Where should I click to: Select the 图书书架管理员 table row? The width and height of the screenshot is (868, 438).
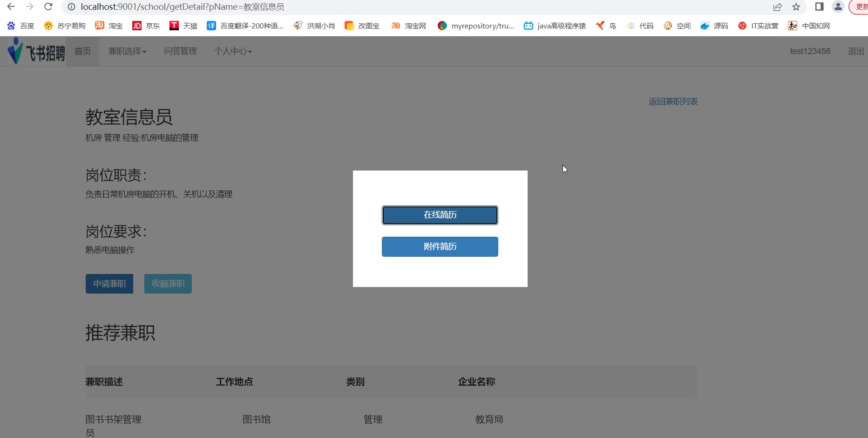pyautogui.click(x=392, y=425)
